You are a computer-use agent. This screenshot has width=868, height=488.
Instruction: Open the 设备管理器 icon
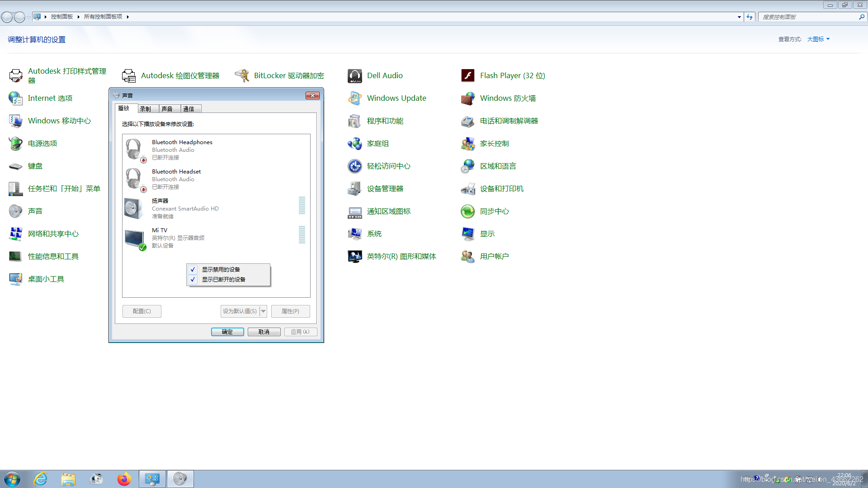(385, 188)
